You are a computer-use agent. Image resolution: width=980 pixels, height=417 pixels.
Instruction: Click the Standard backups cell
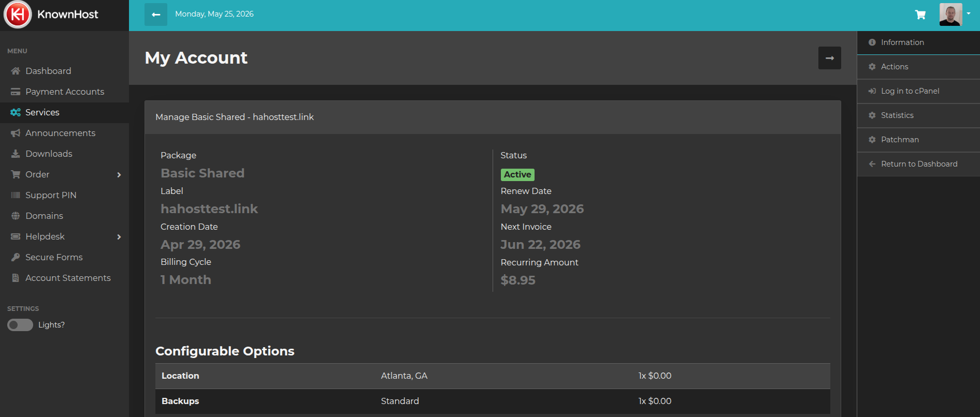pos(400,401)
